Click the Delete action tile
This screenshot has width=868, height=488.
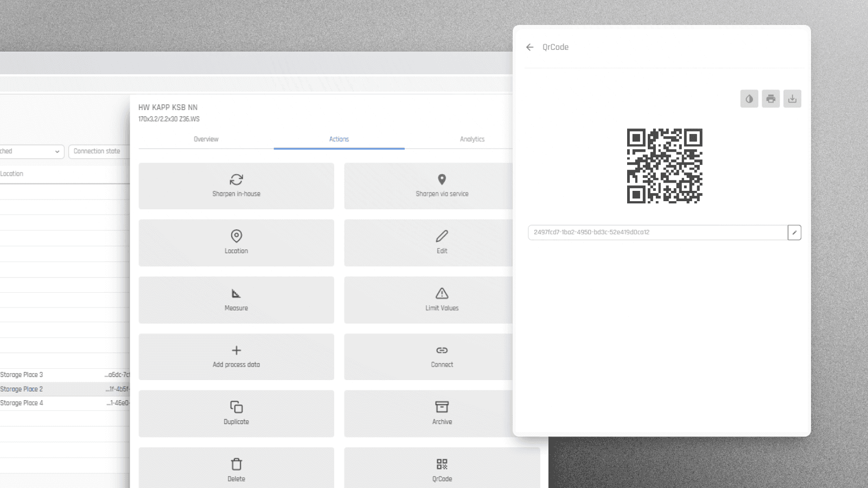pyautogui.click(x=237, y=468)
